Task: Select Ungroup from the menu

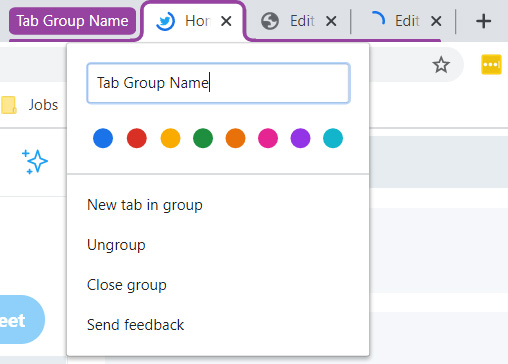Action: pyautogui.click(x=218, y=245)
